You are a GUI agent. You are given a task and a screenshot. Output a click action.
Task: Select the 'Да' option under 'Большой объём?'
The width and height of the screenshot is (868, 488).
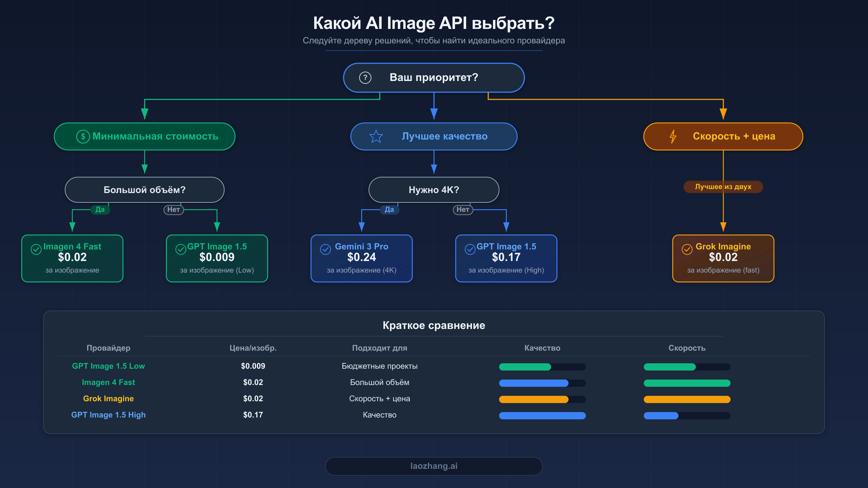pyautogui.click(x=100, y=210)
